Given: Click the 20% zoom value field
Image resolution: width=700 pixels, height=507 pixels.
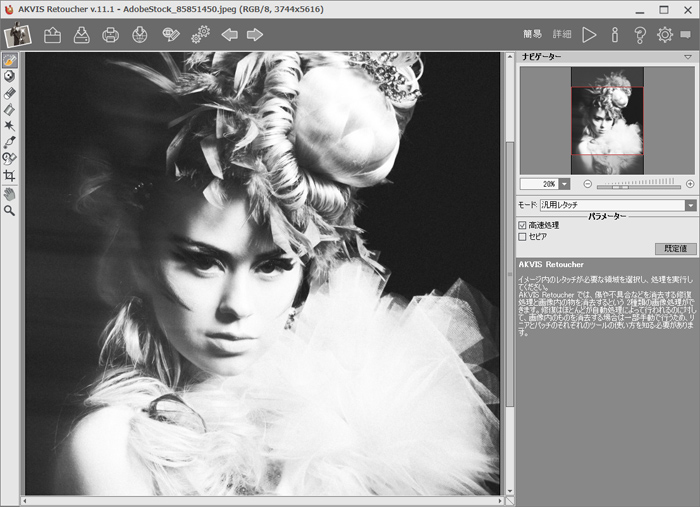Looking at the screenshot, I should [539, 184].
